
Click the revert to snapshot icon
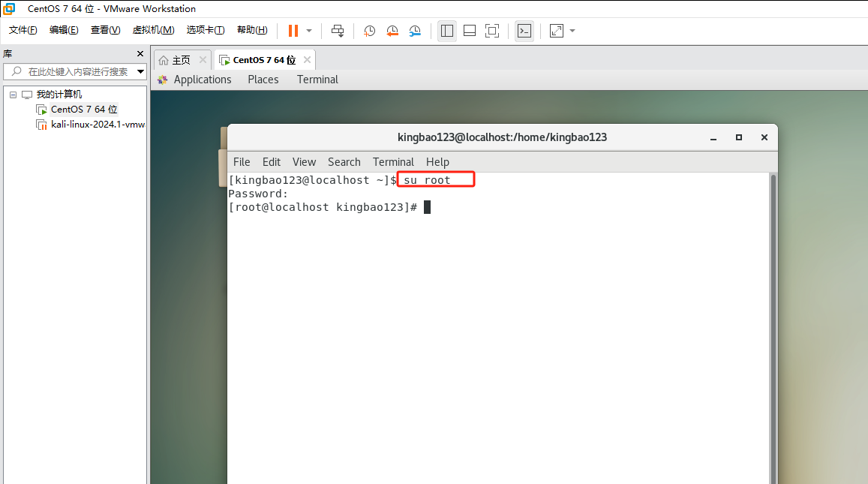click(x=392, y=31)
